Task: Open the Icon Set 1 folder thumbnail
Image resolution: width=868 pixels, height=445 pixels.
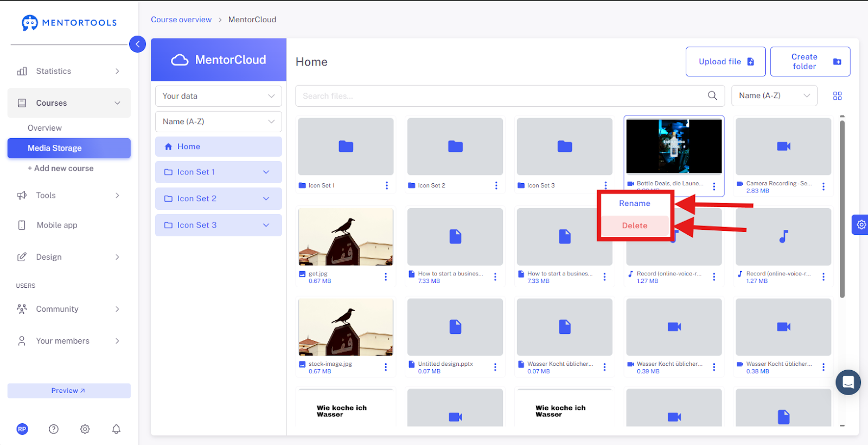Action: point(346,146)
